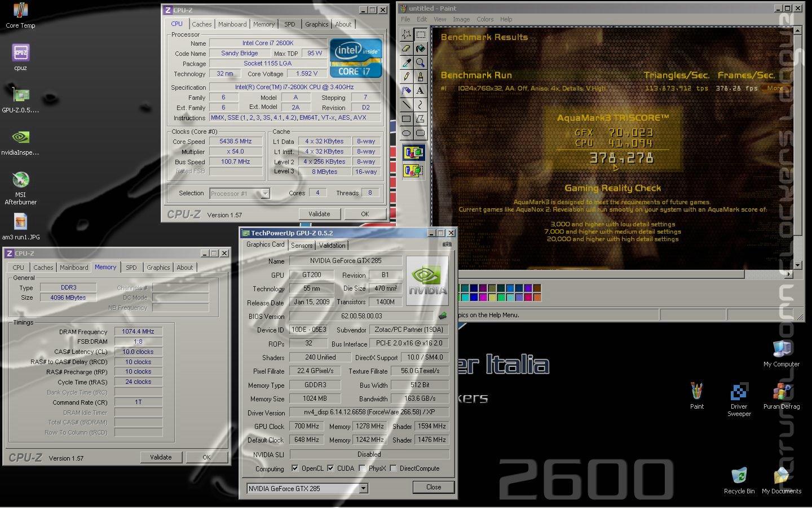The image size is (812, 508).
Task: Open the Paint File menu
Action: click(x=405, y=19)
